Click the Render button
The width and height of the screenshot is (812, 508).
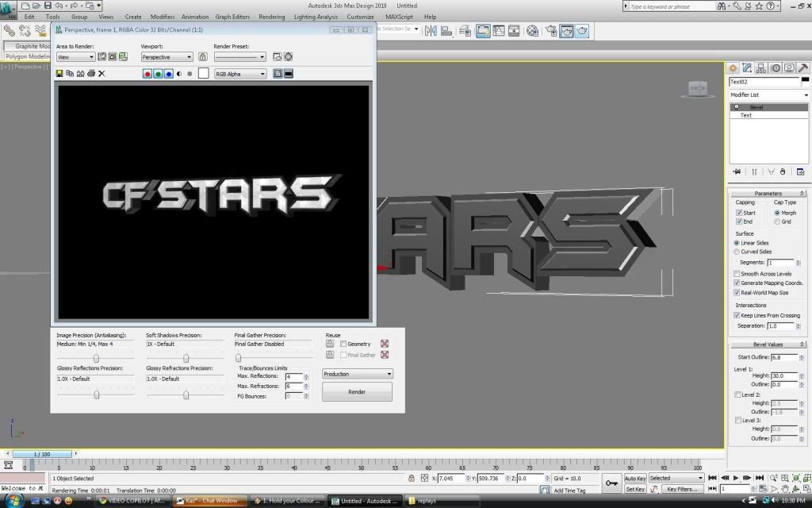click(x=357, y=392)
